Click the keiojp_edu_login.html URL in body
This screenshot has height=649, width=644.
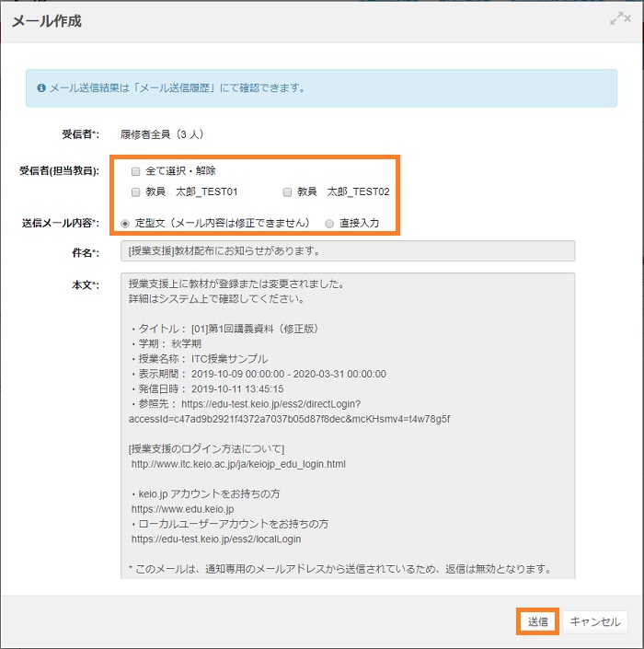point(238,464)
